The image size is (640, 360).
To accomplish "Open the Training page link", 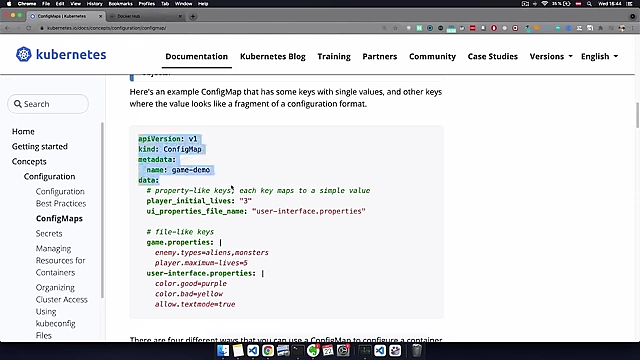I will coord(334,56).
